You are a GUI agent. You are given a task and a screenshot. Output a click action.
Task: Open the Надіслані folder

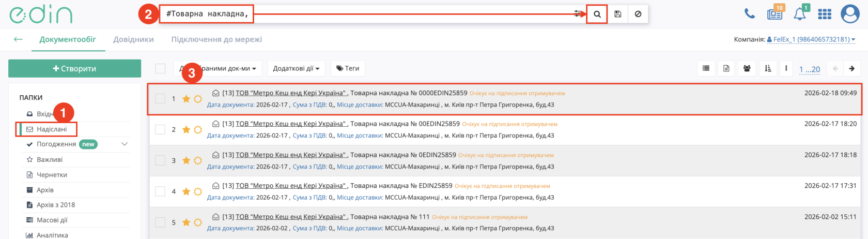coord(52,129)
